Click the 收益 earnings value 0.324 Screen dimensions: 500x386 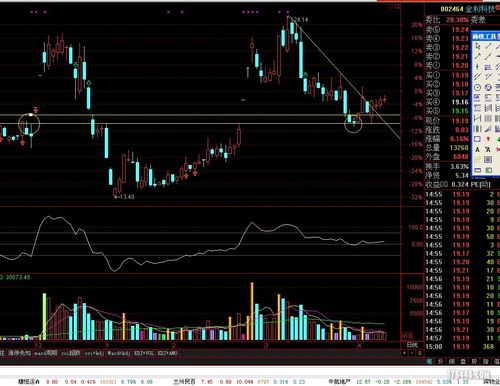click(x=459, y=184)
